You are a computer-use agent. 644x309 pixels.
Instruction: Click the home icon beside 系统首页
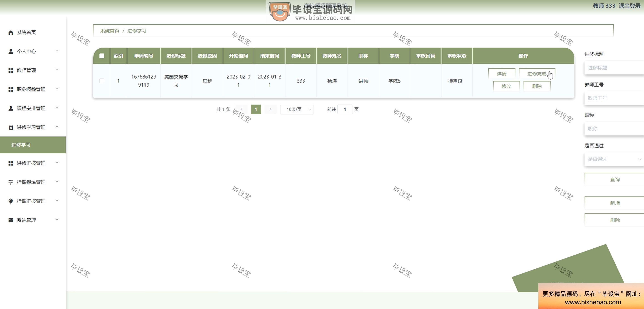(x=11, y=32)
